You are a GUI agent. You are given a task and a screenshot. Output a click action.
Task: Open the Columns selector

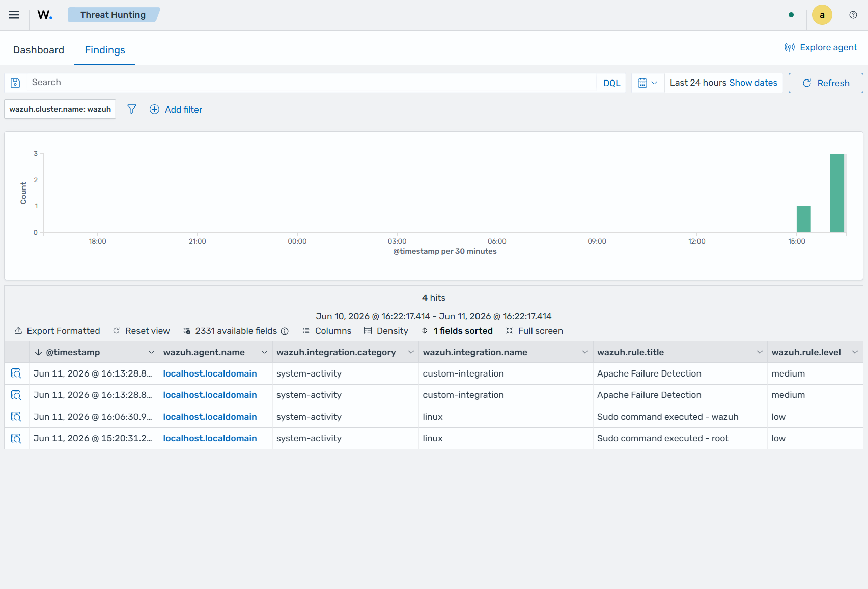pyautogui.click(x=327, y=331)
